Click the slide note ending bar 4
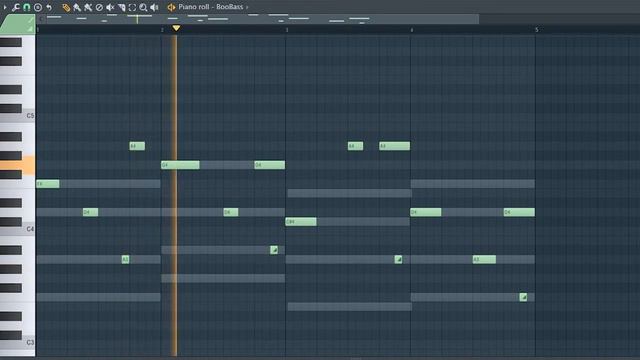The height and width of the screenshot is (360, 640). 523,297
